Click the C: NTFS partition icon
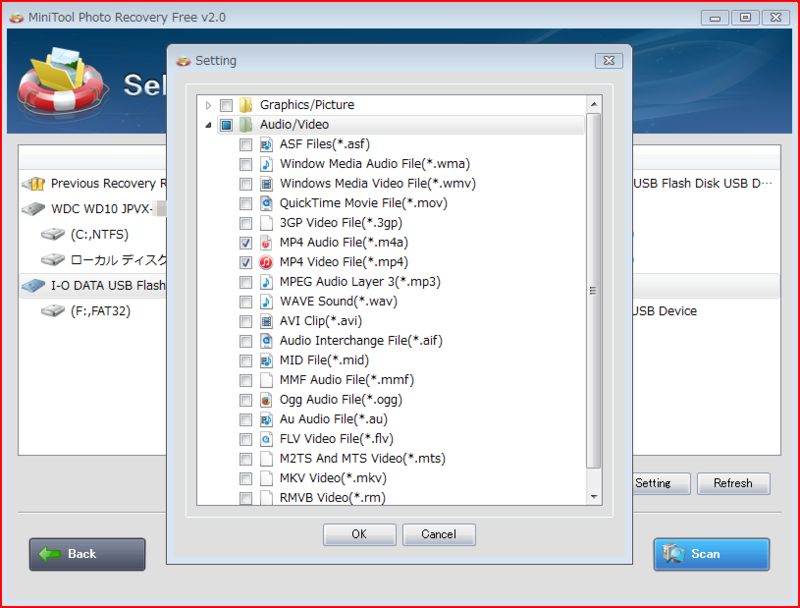 pos(53,234)
